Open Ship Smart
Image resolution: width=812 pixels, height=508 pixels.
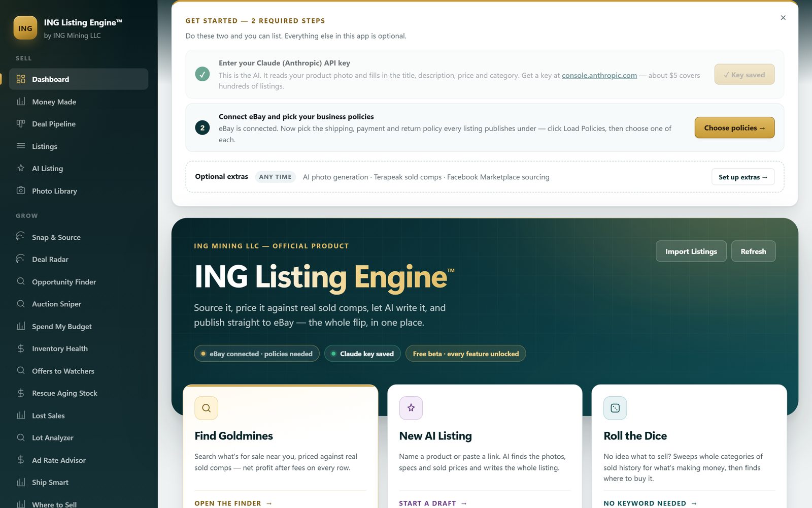click(x=79, y=482)
